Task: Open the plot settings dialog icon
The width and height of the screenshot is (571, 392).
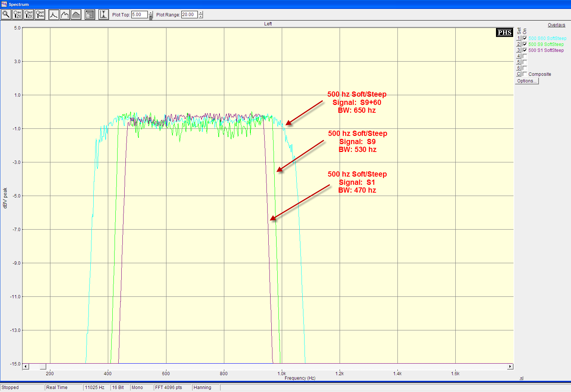Action: 90,15
